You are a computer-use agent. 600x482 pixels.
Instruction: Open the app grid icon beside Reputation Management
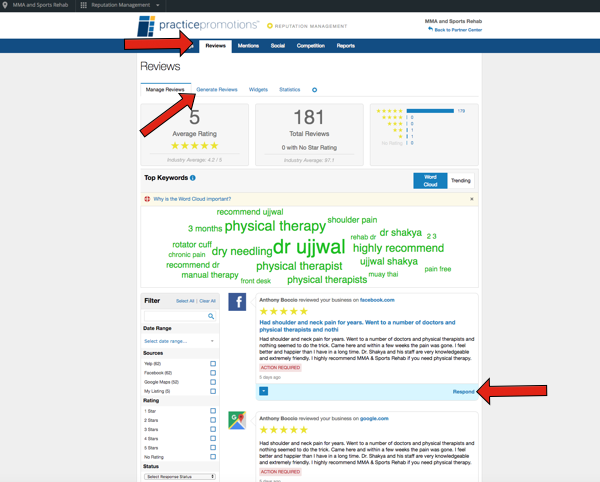coord(83,5)
